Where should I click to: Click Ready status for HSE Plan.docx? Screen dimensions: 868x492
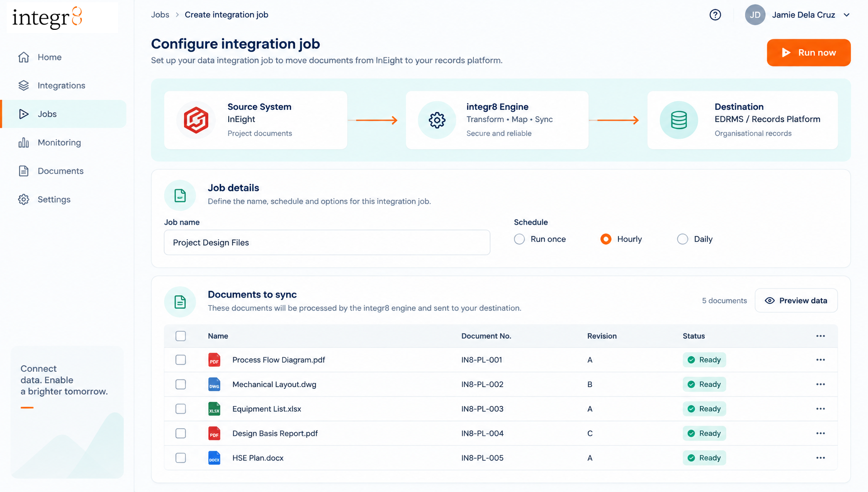click(704, 458)
